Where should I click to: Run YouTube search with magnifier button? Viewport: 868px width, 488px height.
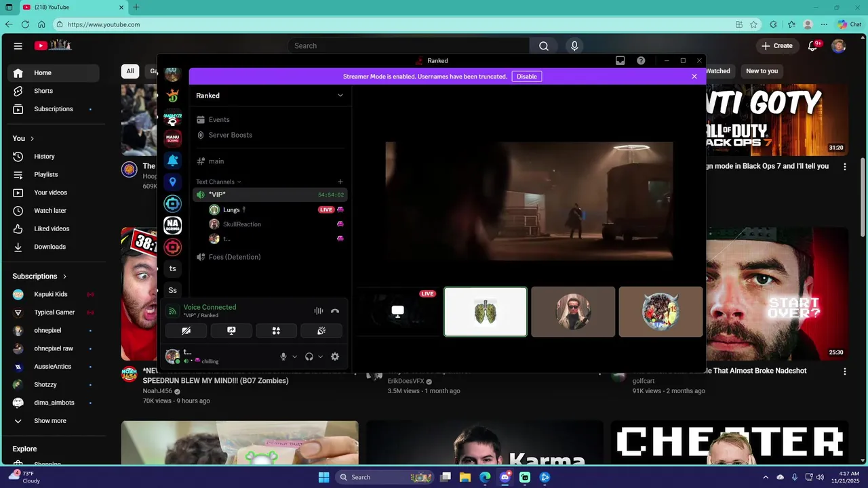point(544,46)
